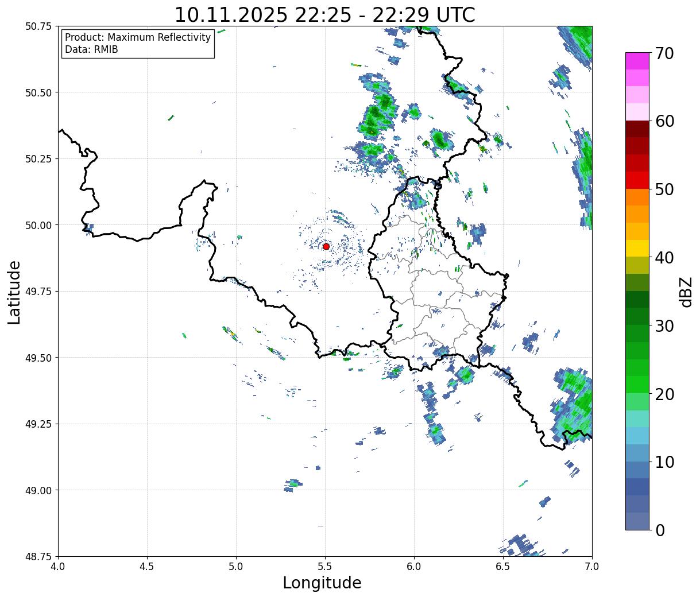This screenshot has width=700, height=597.
Task: Click the colorbar tick value 70
Action: click(664, 53)
